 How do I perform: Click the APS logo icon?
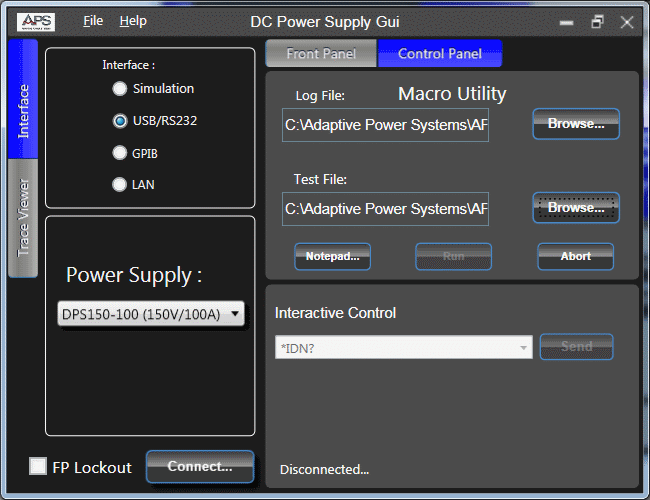[37, 21]
